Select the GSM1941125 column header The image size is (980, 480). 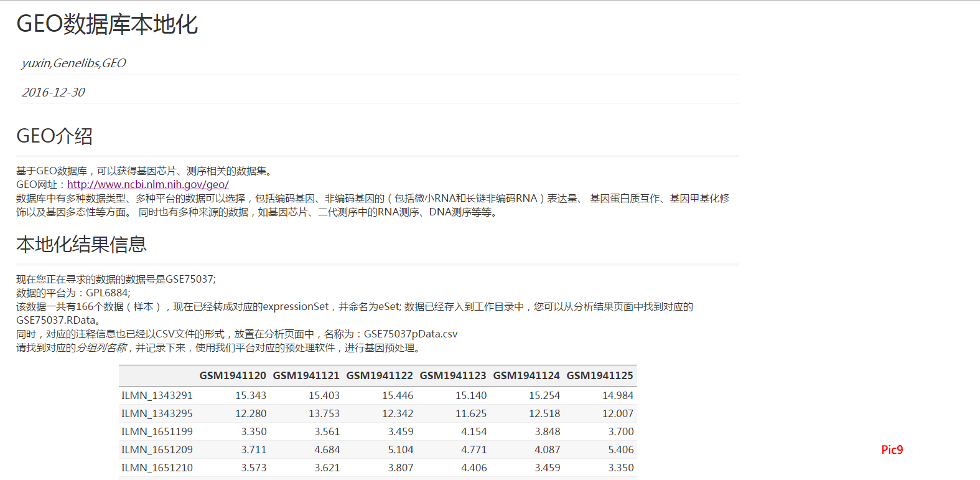599,375
